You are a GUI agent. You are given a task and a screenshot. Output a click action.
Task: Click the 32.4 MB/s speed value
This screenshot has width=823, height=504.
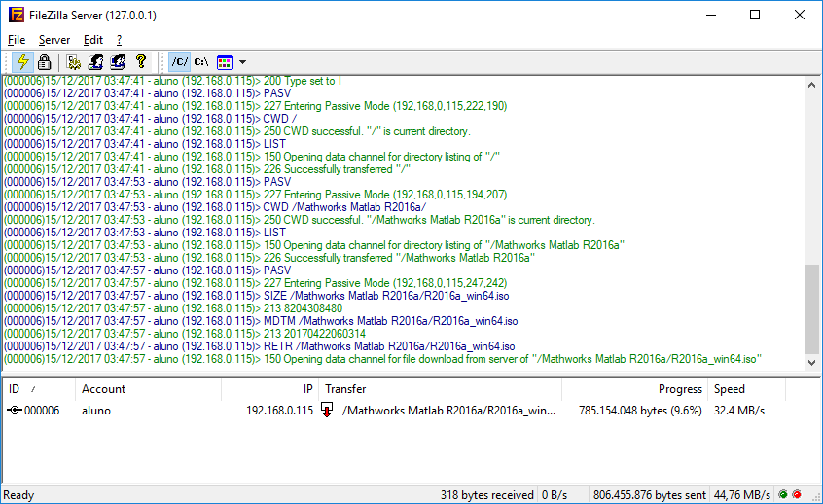coord(739,411)
